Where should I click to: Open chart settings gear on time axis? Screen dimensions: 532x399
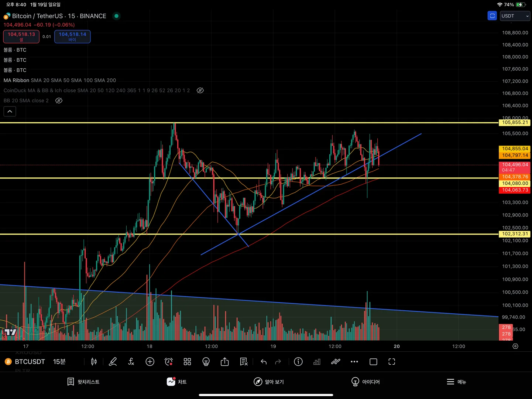(515, 346)
